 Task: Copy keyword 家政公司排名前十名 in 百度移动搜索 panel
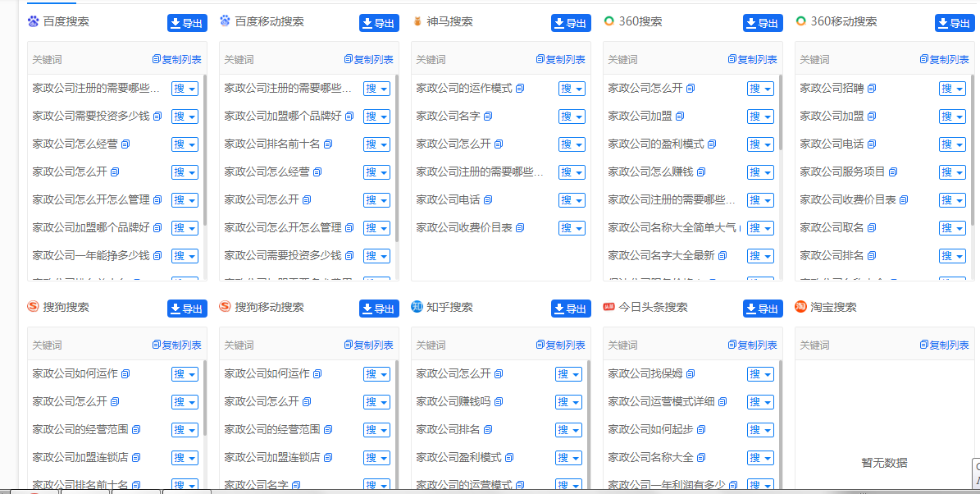[328, 144]
